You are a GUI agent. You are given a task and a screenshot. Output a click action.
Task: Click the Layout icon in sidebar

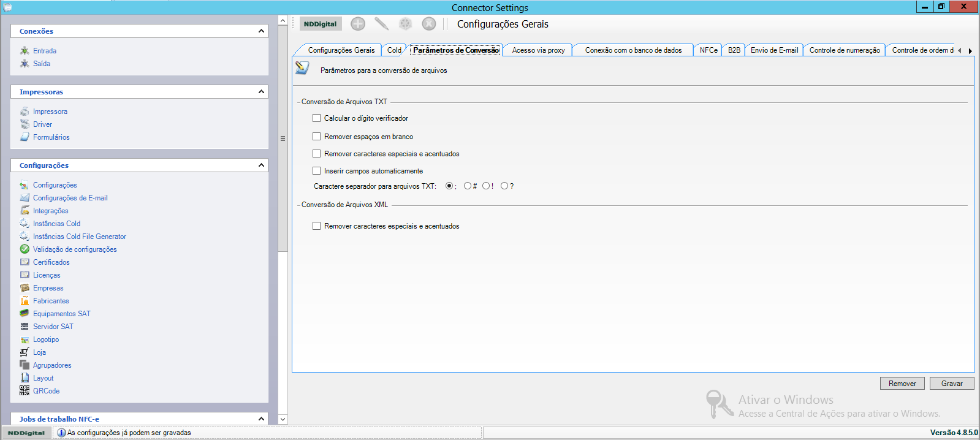[25, 378]
